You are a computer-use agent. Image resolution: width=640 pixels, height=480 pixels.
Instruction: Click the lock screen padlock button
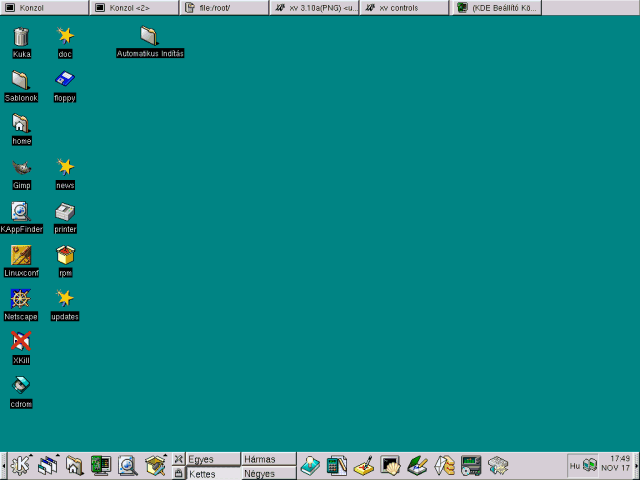(178, 473)
